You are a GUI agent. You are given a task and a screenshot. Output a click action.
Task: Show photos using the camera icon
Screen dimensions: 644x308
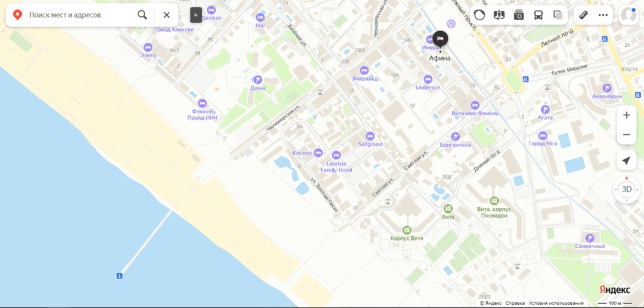[518, 14]
